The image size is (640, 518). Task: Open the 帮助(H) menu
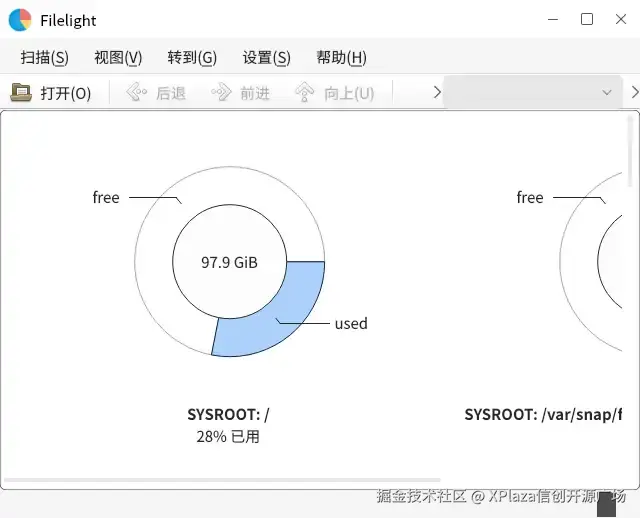pos(341,57)
